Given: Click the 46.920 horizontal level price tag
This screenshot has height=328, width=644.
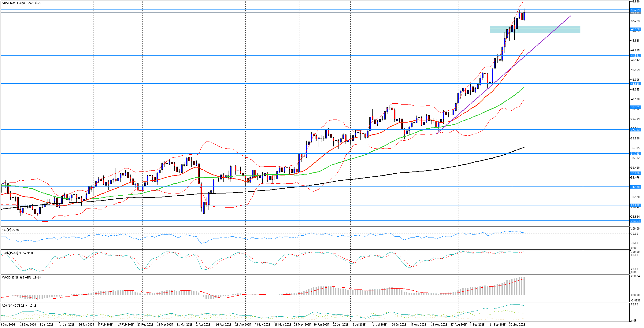Looking at the screenshot, I should click(x=635, y=29).
